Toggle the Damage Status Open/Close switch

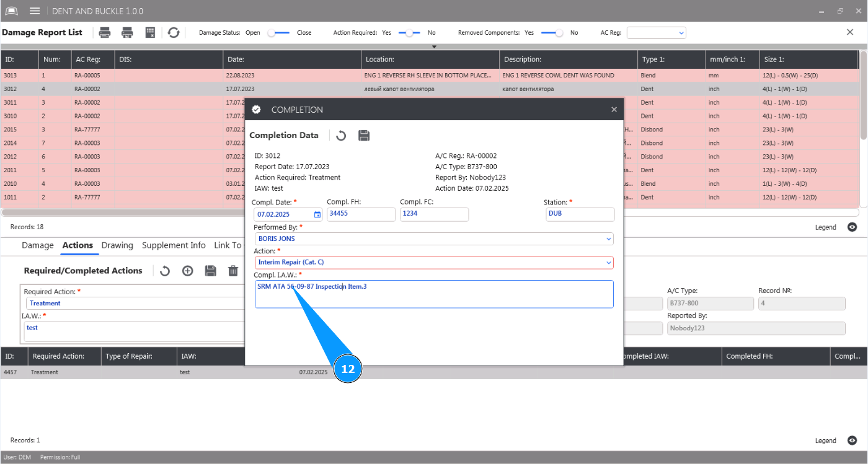point(278,33)
